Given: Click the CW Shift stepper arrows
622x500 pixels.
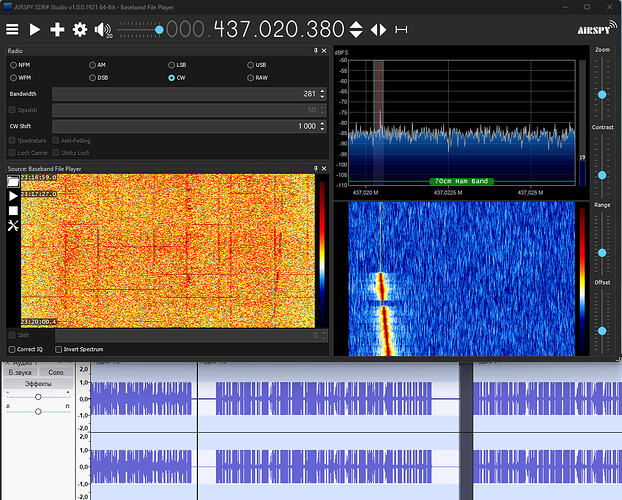Looking at the screenshot, I should click(x=321, y=126).
